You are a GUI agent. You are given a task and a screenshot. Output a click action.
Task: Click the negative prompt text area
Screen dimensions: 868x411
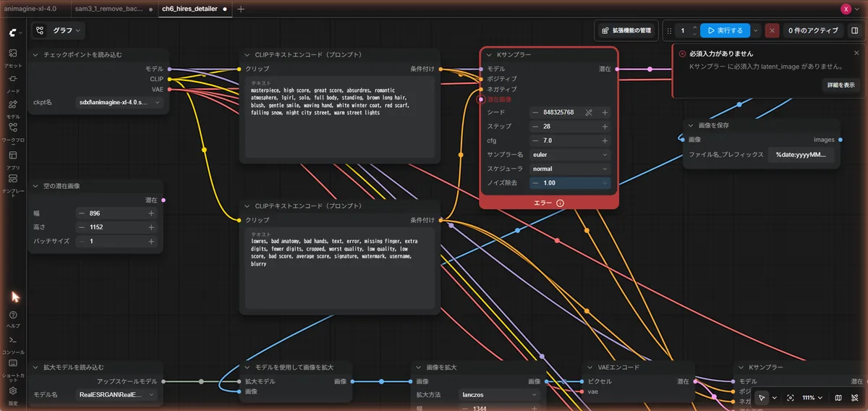[339, 268]
